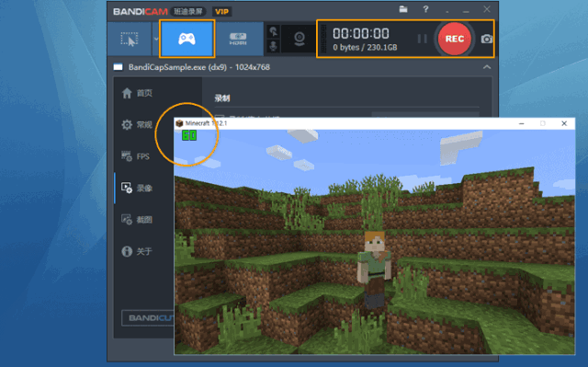Open output folder icon in title bar
The image size is (588, 367).
click(x=403, y=9)
